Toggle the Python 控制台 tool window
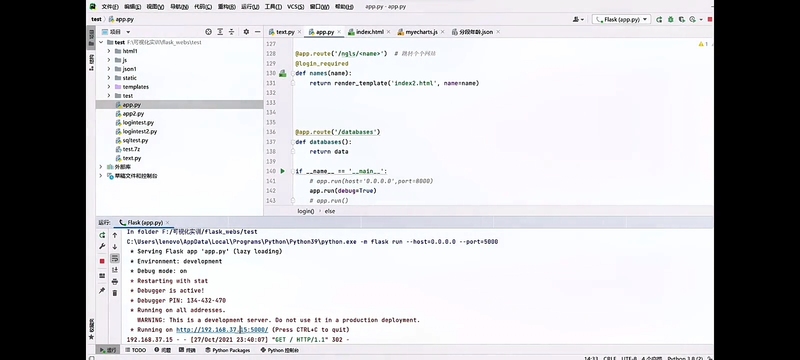Viewport: 800px width, 360px height. [x=280, y=350]
